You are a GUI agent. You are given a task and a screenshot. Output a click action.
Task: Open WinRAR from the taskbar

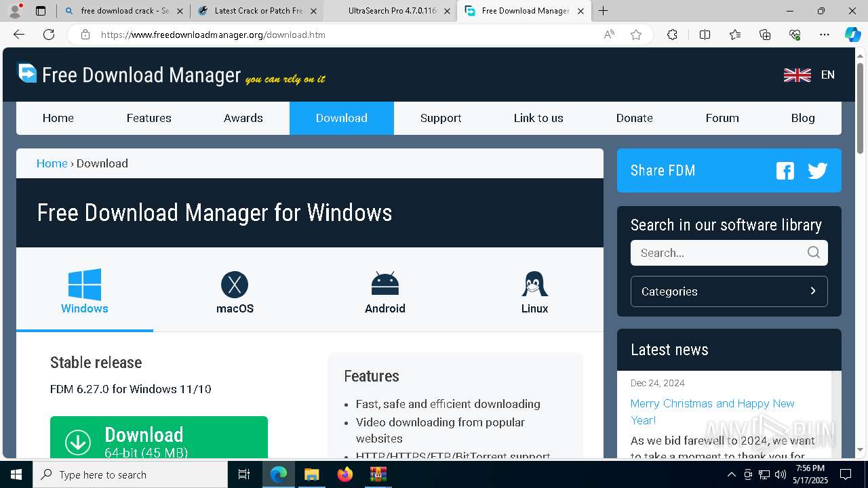(x=378, y=474)
